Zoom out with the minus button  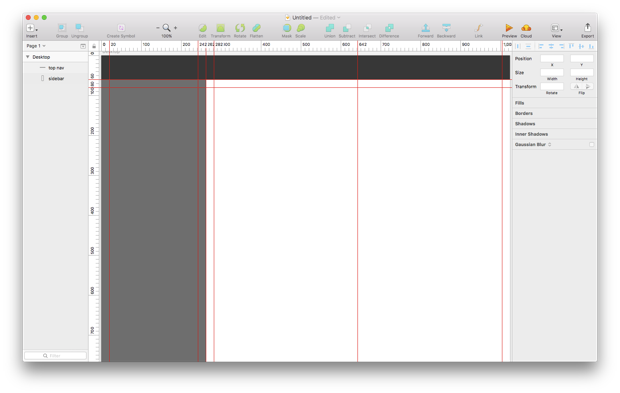click(x=158, y=28)
